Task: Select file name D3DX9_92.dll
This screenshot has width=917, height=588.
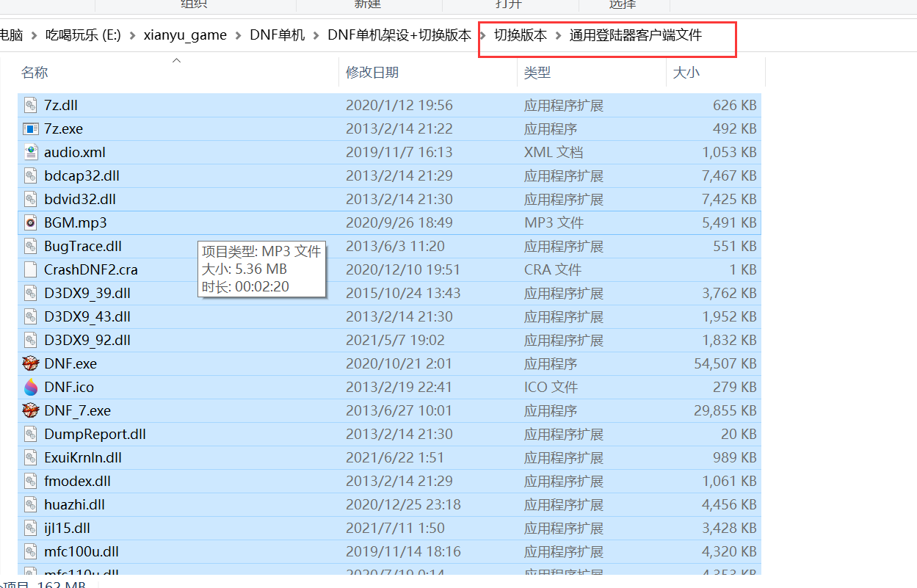Action: click(x=87, y=340)
